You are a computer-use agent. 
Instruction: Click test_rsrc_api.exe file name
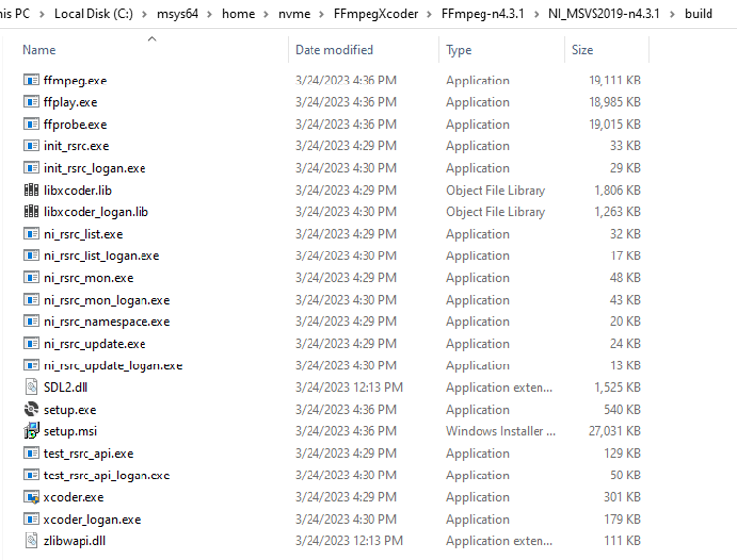[x=88, y=453]
